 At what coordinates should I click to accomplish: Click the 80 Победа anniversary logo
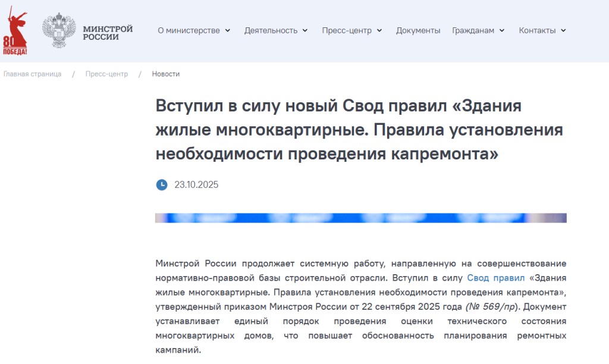[16, 30]
